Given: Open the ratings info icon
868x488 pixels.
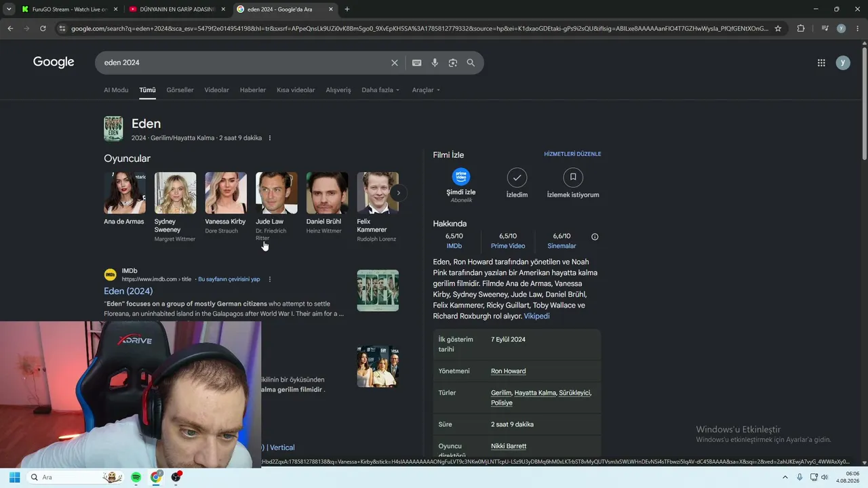Looking at the screenshot, I should tap(595, 237).
